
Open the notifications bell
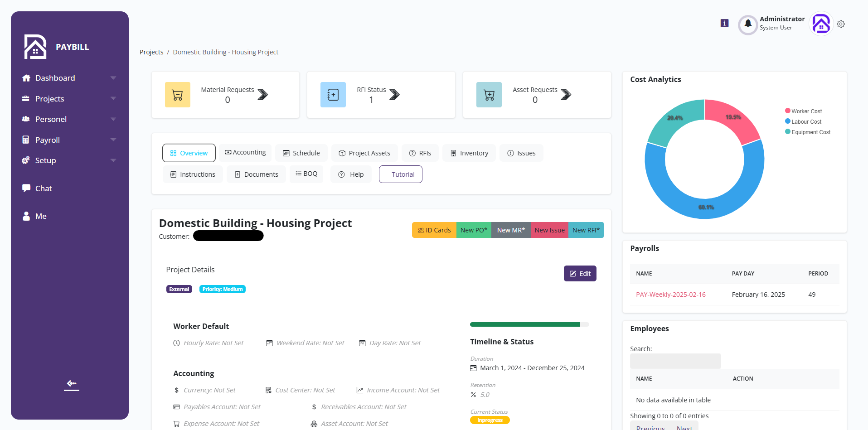(747, 24)
